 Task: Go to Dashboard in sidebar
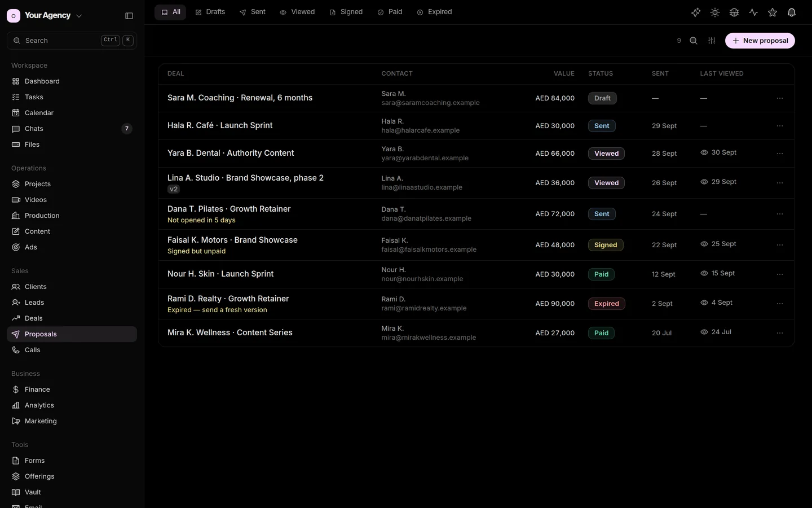(x=72, y=81)
